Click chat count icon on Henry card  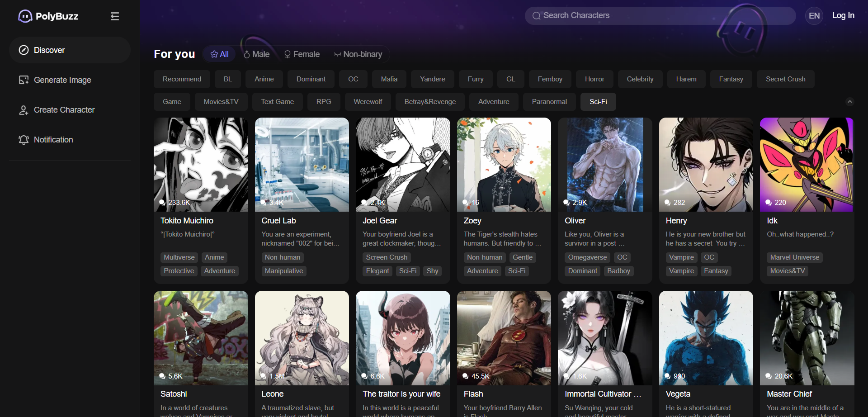click(667, 203)
